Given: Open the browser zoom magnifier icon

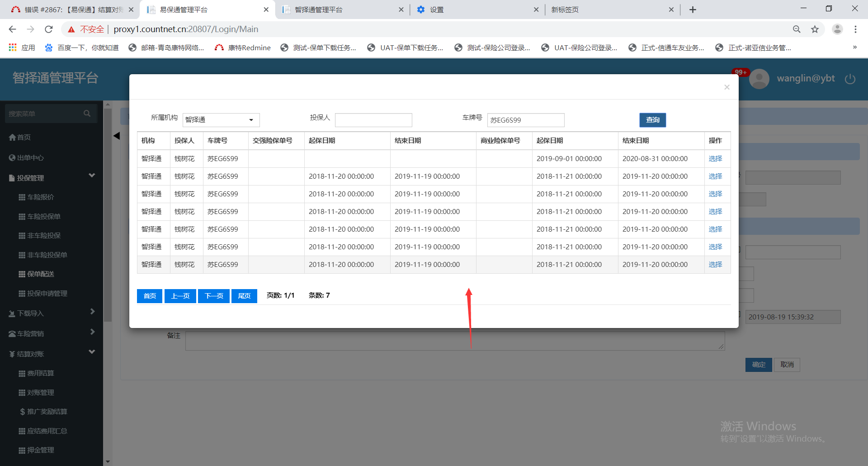Looking at the screenshot, I should click(x=797, y=29).
